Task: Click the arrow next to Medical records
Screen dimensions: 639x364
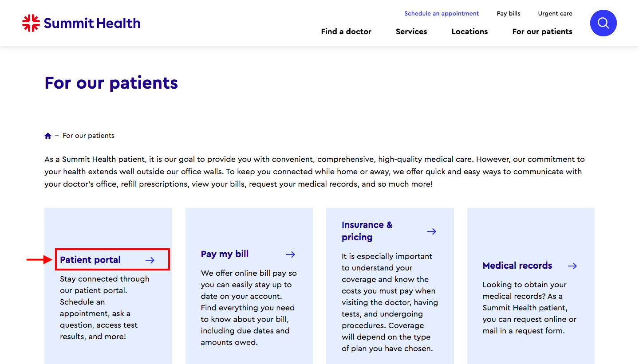Action: pyautogui.click(x=572, y=266)
